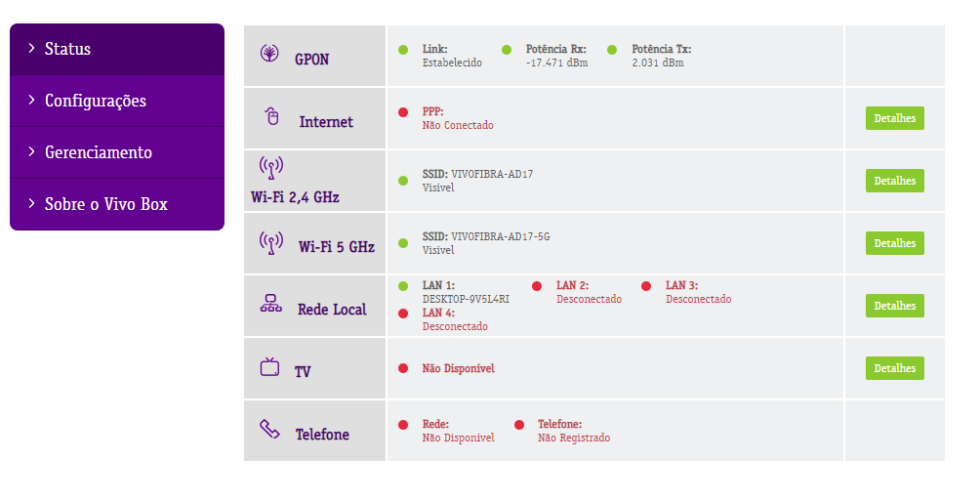Viewport: 980px width, 503px height.
Task: Open Rede Local Detalhes button
Action: tap(894, 306)
